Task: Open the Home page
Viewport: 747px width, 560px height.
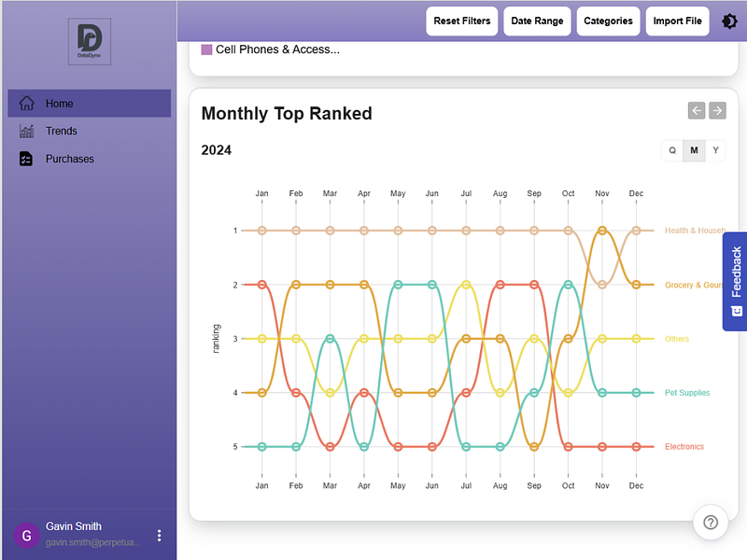Action: pos(89,104)
